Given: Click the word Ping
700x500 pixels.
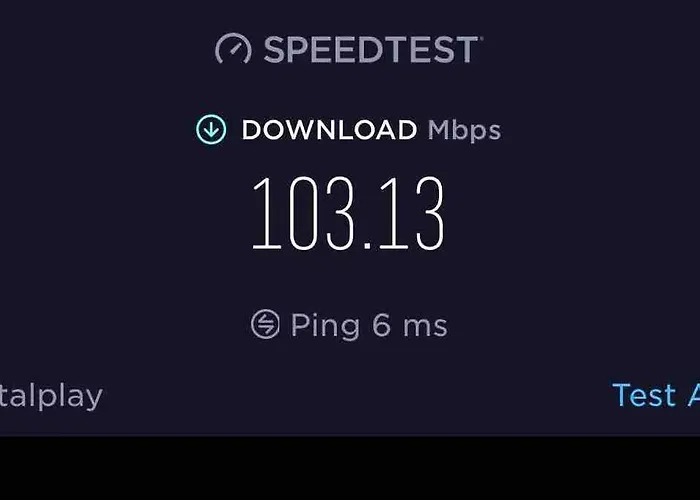Looking at the screenshot, I should 325,326.
